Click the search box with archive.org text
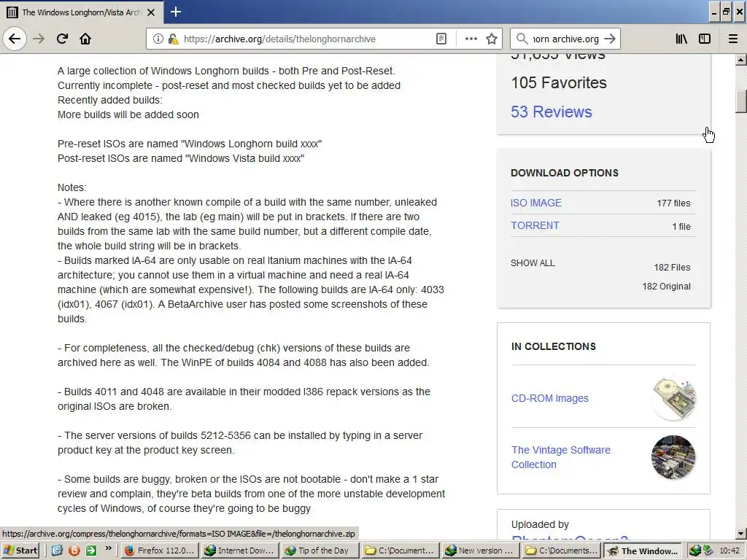 click(x=565, y=39)
